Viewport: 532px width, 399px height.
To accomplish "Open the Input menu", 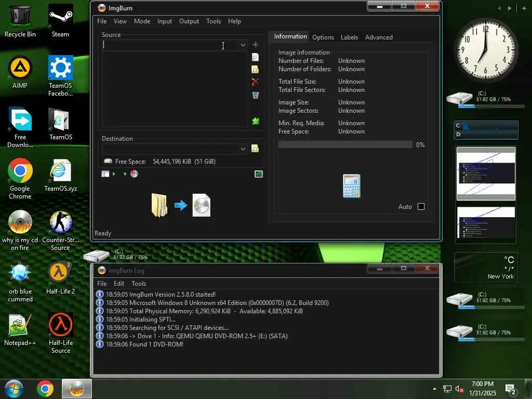I will [x=165, y=21].
